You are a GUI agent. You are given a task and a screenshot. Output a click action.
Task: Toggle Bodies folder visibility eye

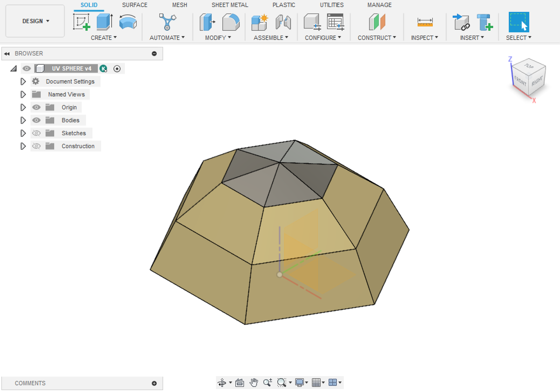(x=36, y=120)
